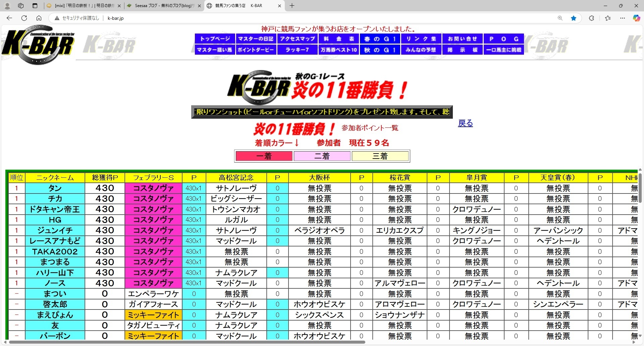644x346 pixels.
Task: Click the 皐月賞 column header
Action: click(x=477, y=178)
